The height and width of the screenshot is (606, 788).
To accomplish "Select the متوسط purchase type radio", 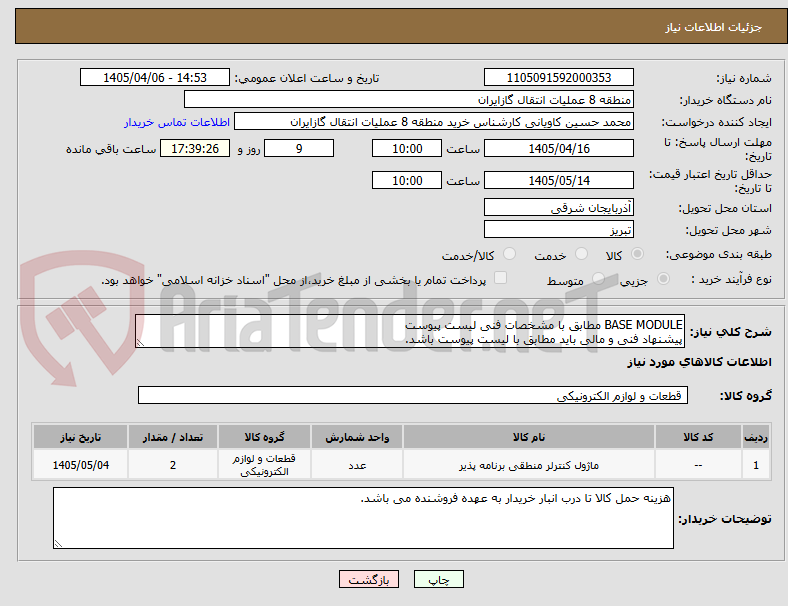I will [x=598, y=279].
